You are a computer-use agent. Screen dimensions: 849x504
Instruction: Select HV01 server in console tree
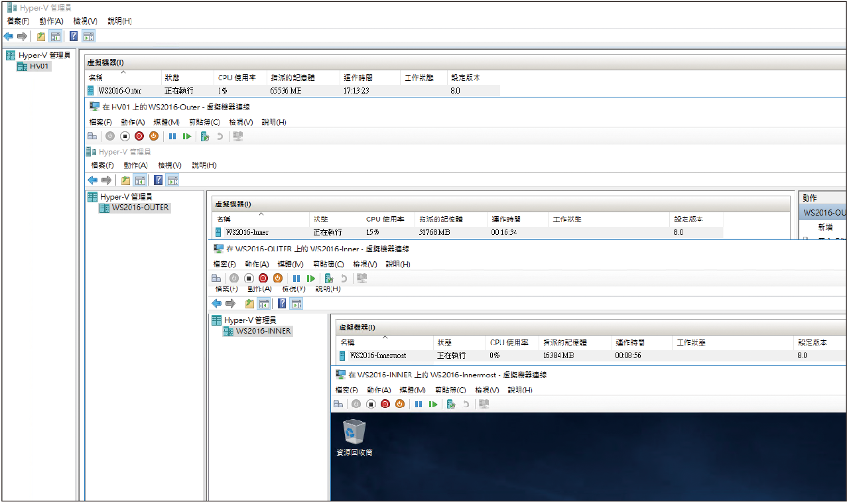[x=34, y=66]
